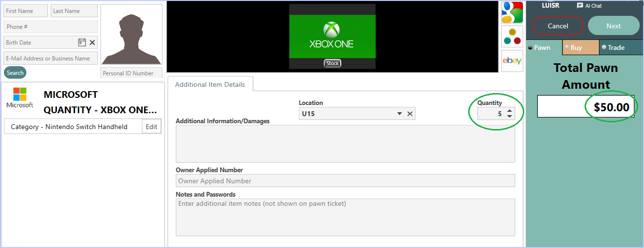The image size is (644, 248).
Task: Increase the Quantity value
Action: pyautogui.click(x=509, y=111)
